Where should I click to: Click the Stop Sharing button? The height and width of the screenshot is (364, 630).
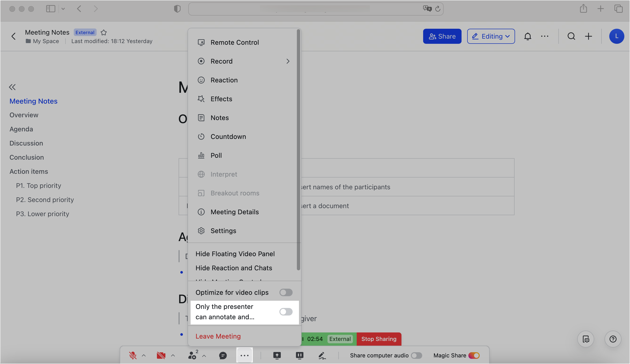(x=379, y=339)
